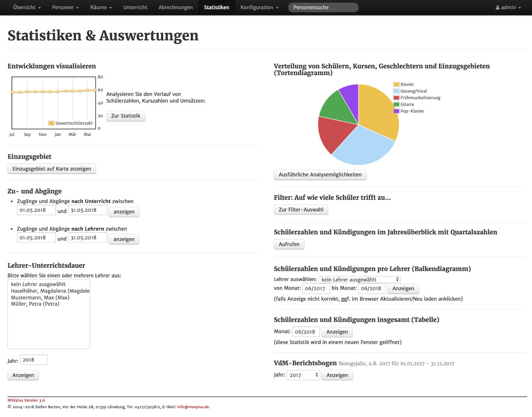Open the Abrechnungen page
The width and height of the screenshot is (532, 417).
point(176,7)
